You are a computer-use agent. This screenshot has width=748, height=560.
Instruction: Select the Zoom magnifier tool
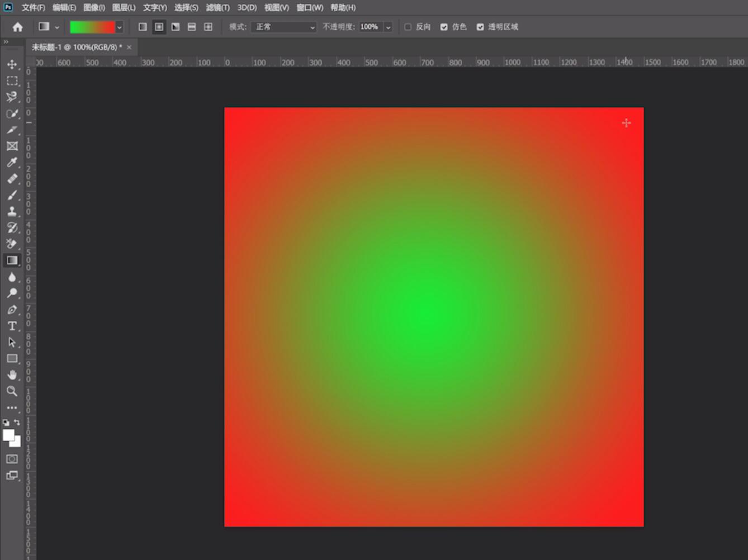coord(12,391)
